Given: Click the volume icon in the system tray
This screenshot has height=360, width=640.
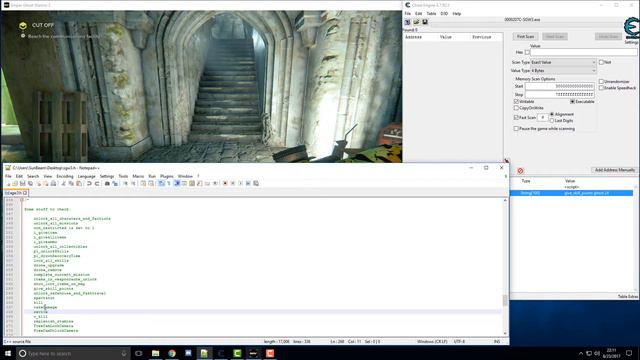Looking at the screenshot, I should pos(597,353).
